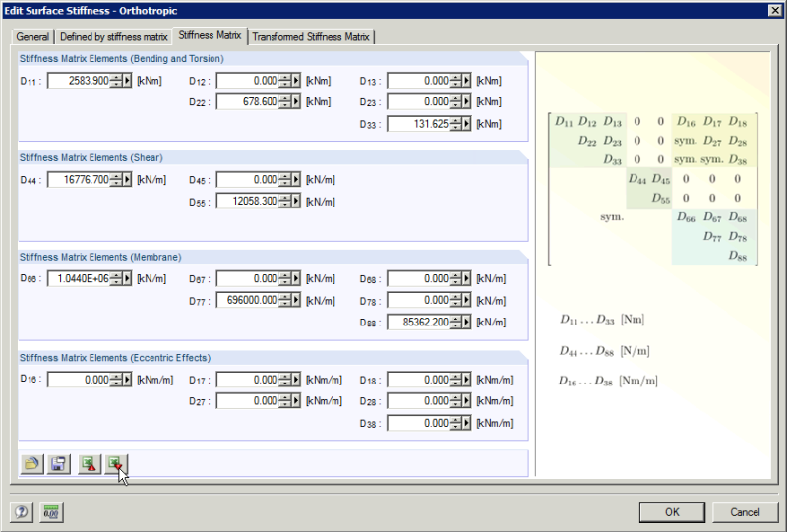Viewport: 787px width, 532px height.
Task: Click 'Stiffness Matrix Elements (Bending and Torsion)' heading
Action: [121, 59]
